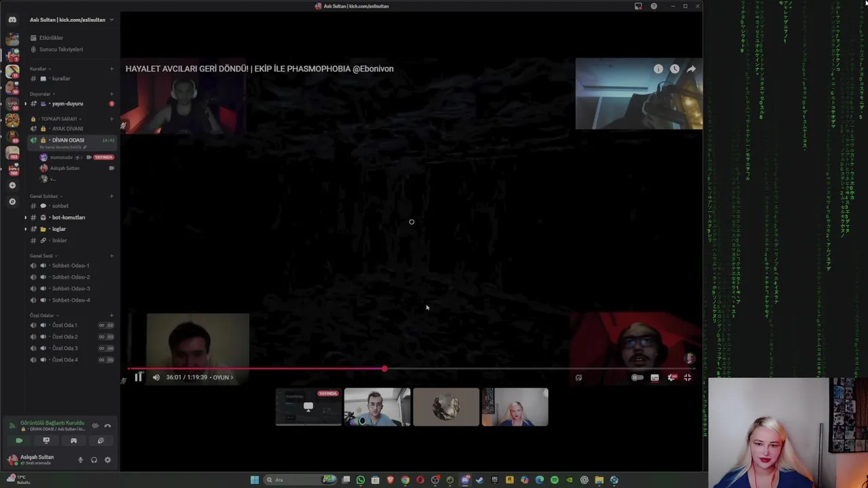Select the man with glasses video tile

tap(377, 407)
